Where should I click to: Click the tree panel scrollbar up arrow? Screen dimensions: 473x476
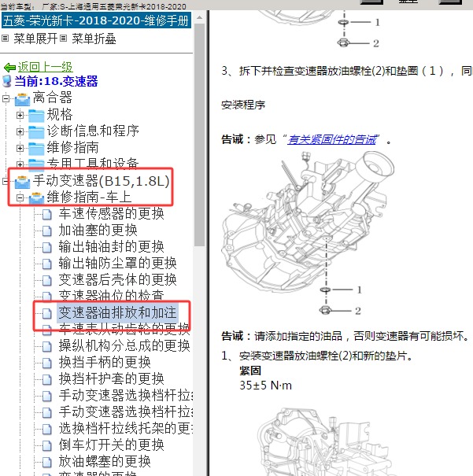[199, 17]
